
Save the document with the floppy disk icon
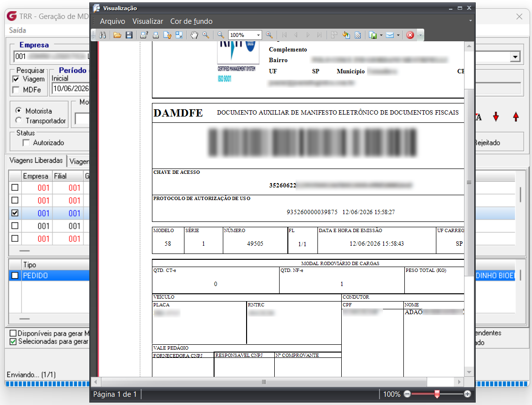point(129,35)
